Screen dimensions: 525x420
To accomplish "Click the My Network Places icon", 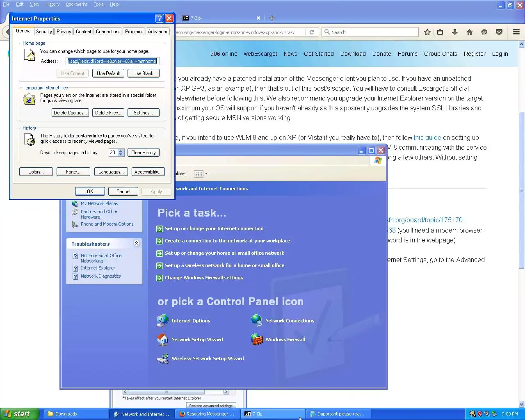I will click(x=75, y=203).
